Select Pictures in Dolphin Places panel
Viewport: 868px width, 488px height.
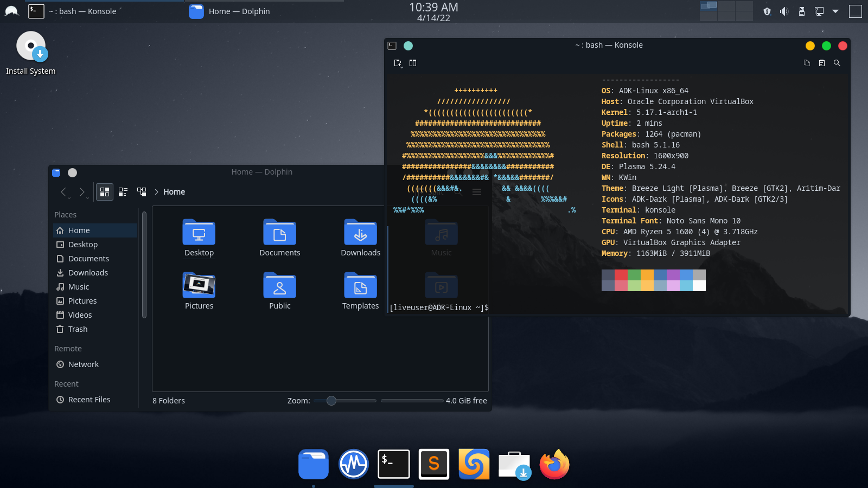[95, 301]
